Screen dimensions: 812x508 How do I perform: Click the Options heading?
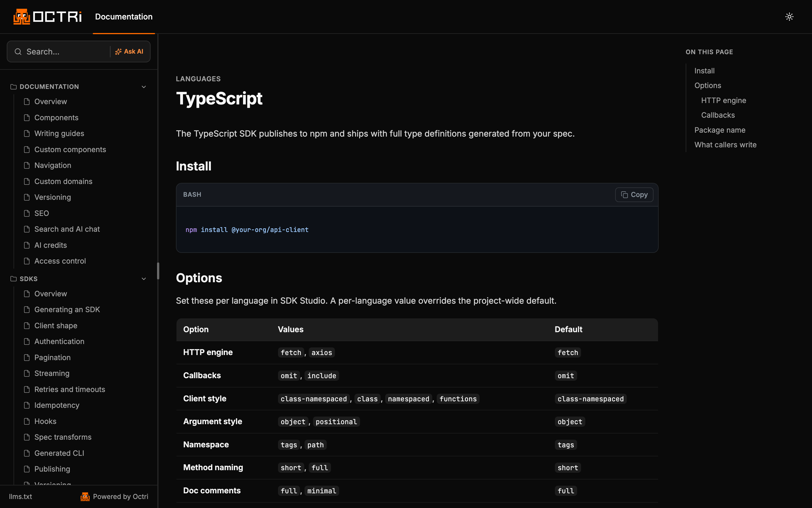point(199,278)
